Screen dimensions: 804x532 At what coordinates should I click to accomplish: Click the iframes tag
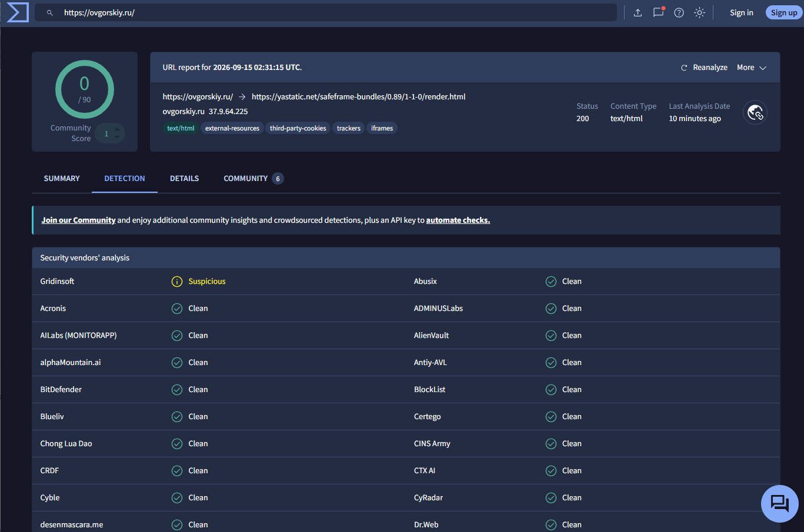[382, 128]
